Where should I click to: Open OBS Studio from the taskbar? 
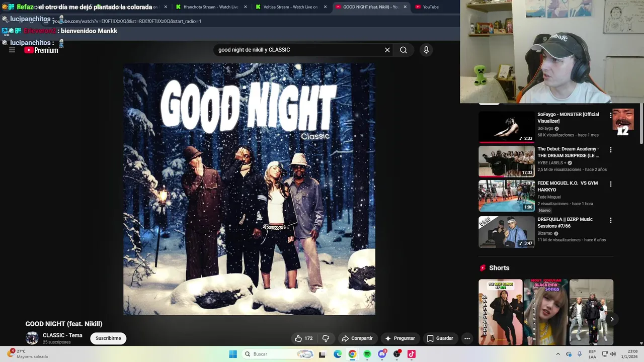pos(397,354)
